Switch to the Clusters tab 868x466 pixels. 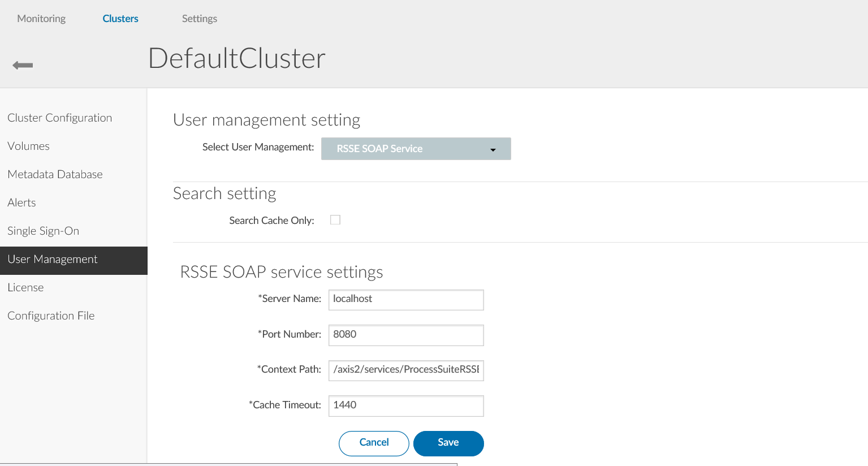(120, 19)
